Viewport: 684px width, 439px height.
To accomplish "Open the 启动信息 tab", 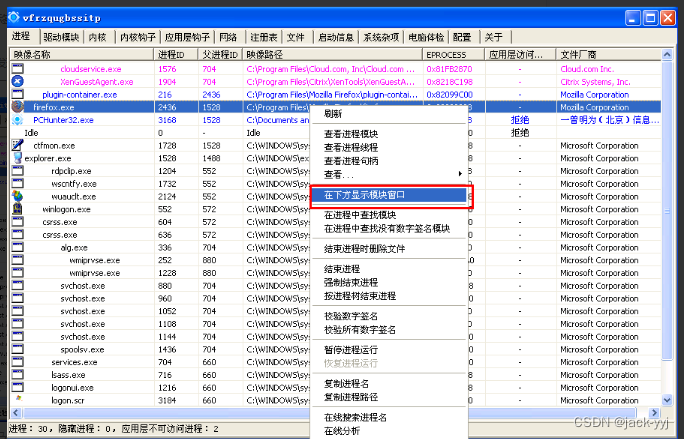I will click(335, 37).
